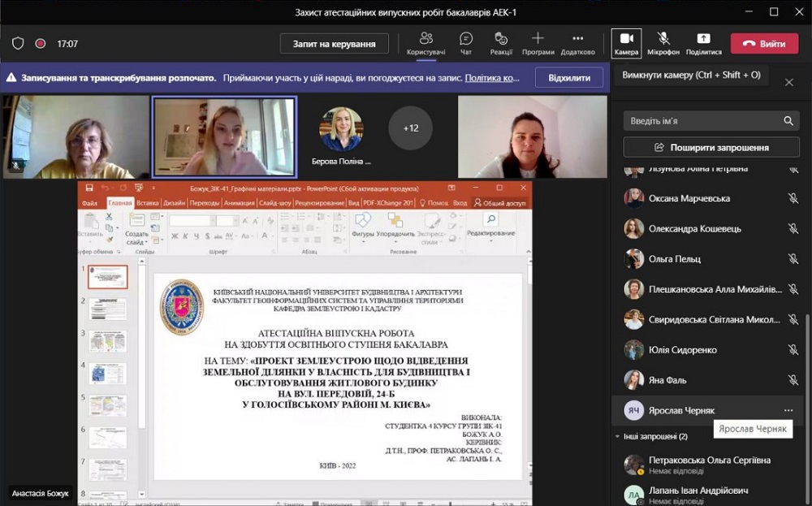Image resolution: width=812 pixels, height=506 pixels.
Task: Click mic icon beside Олександра Кошевець
Action: tap(793, 228)
